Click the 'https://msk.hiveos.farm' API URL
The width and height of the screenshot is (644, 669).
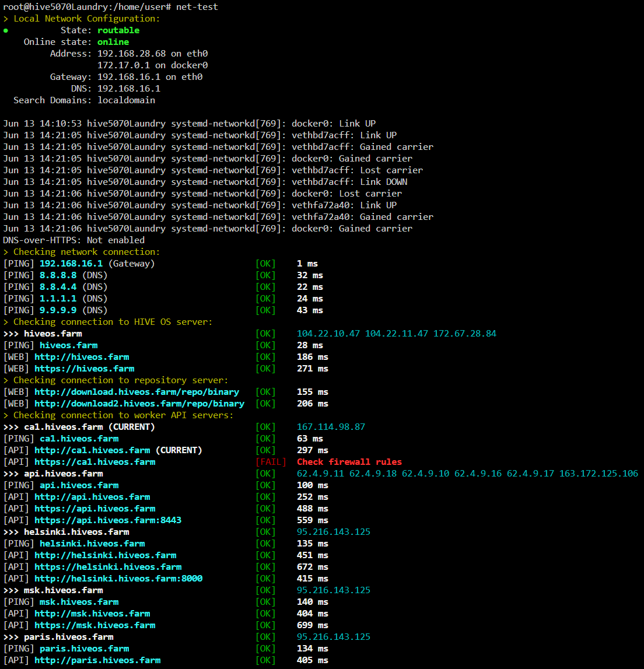pyautogui.click(x=94, y=625)
